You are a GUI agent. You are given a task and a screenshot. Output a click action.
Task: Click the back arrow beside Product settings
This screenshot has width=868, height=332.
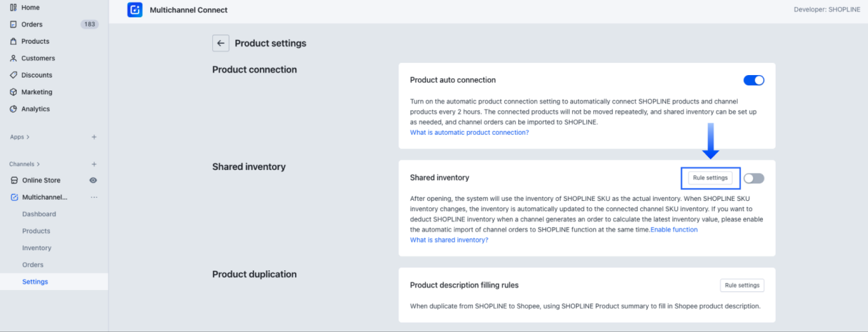coord(221,43)
